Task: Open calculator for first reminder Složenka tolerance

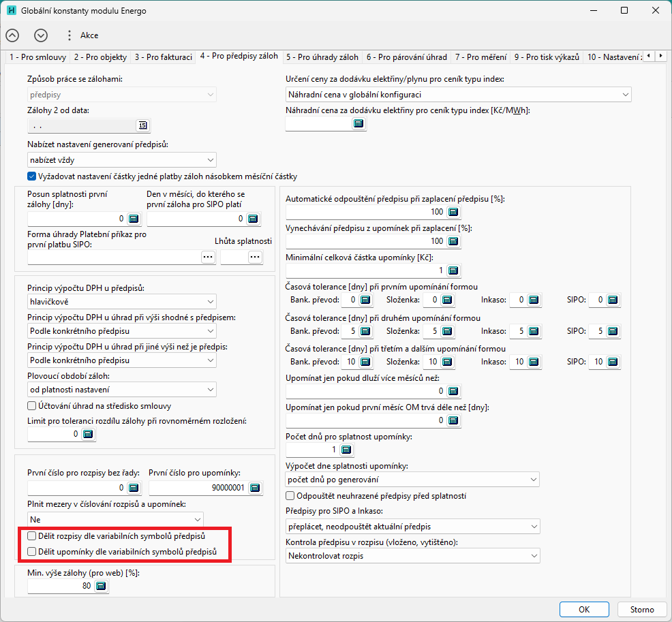Action: pyautogui.click(x=447, y=300)
